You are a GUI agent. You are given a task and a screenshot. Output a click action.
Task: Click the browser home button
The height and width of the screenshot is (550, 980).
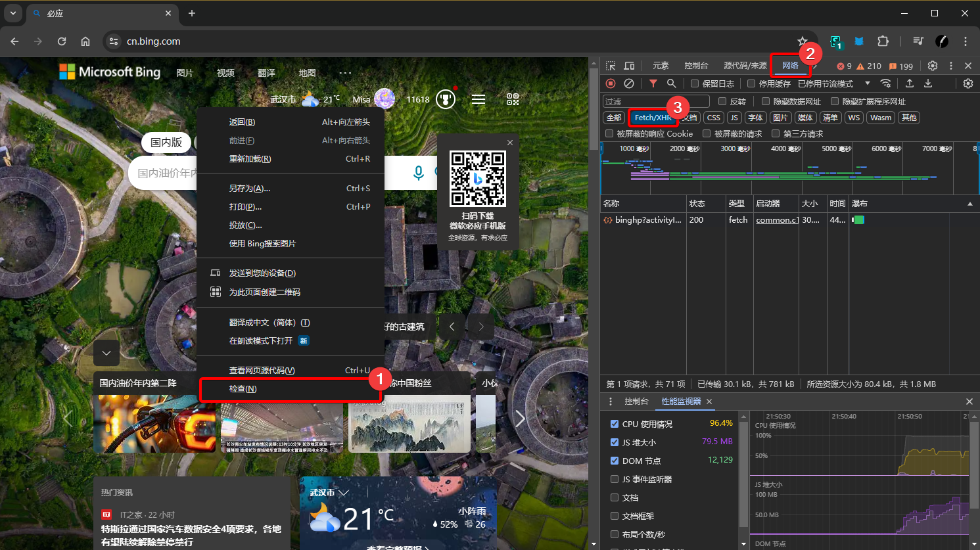pyautogui.click(x=85, y=41)
